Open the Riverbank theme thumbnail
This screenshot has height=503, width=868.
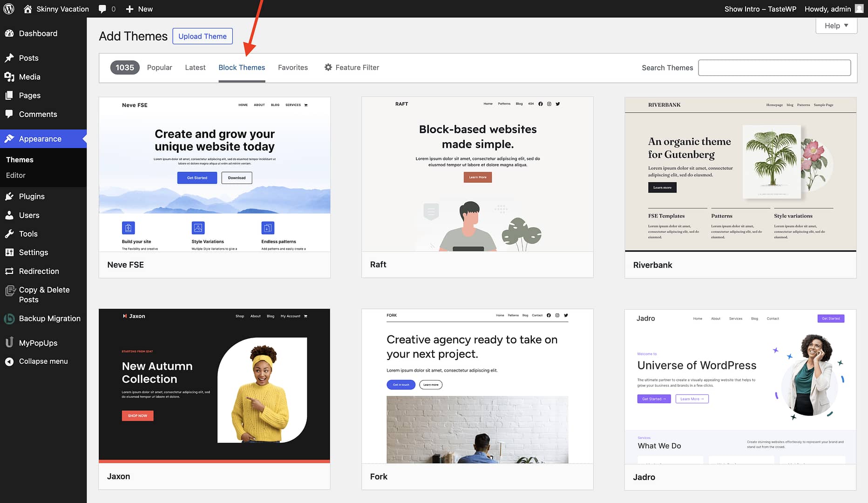click(x=740, y=174)
